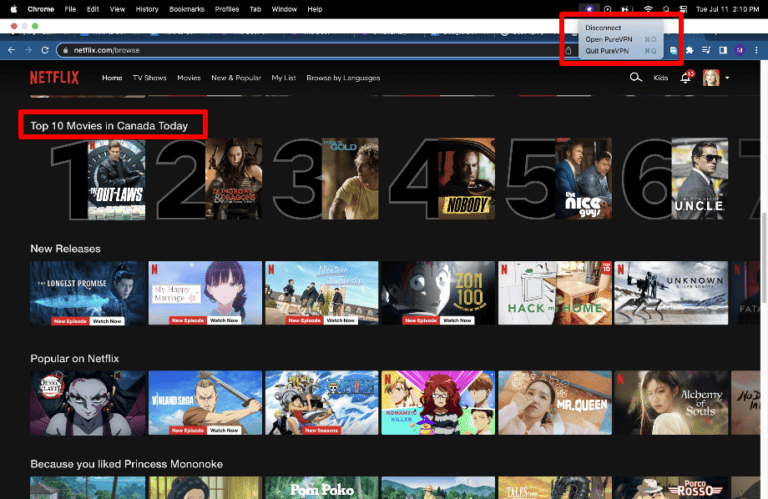Click the PureVPN menu bar icon
Image resolution: width=768 pixels, height=499 pixels.
(x=589, y=9)
